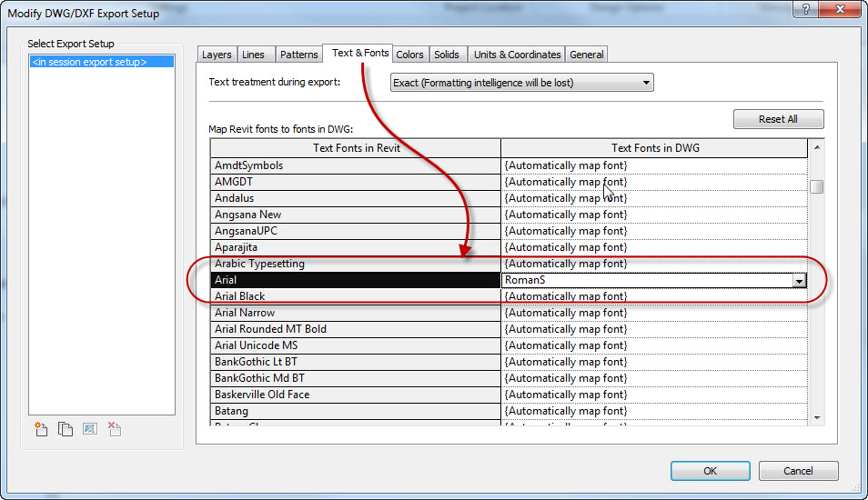This screenshot has height=500, width=868.
Task: Duplicate the selected export setup
Action: 66,429
